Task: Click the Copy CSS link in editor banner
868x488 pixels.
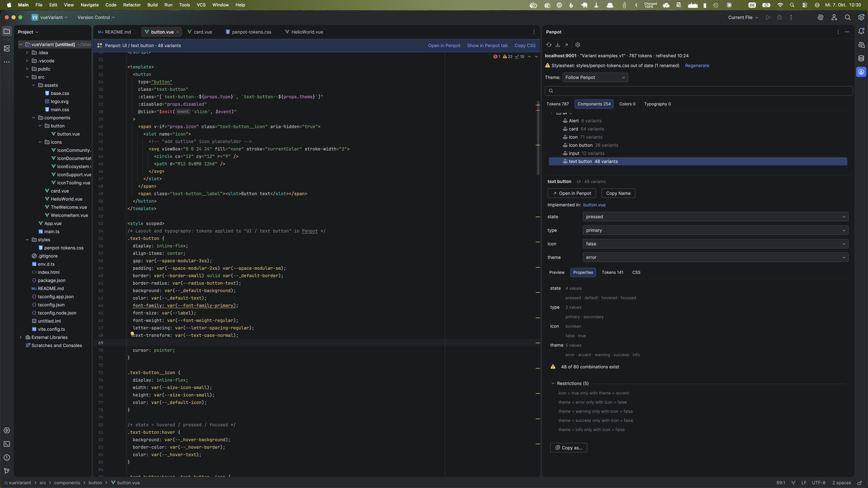Action: click(x=525, y=46)
